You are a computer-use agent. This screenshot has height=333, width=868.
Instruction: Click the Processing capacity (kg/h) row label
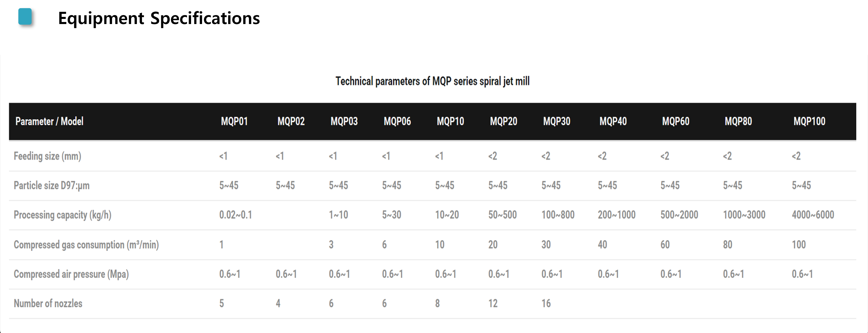point(62,215)
